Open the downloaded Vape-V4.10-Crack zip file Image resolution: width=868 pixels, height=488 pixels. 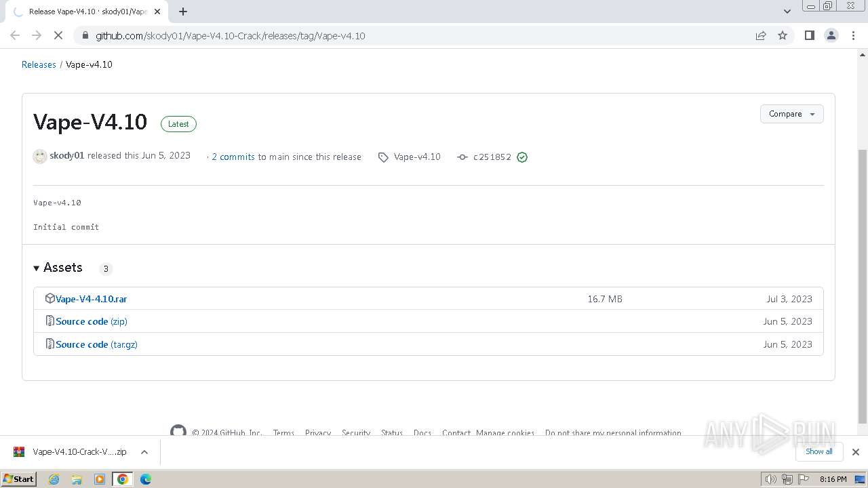[x=70, y=452]
